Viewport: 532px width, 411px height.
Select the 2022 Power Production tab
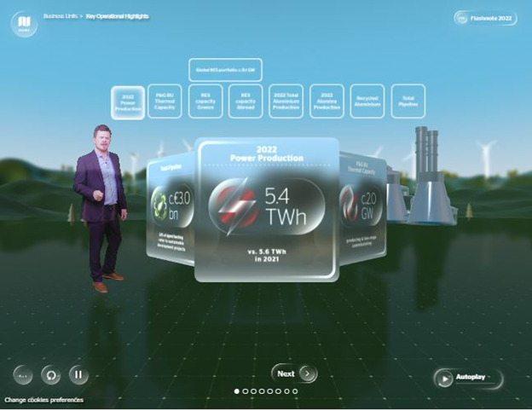[x=128, y=102]
